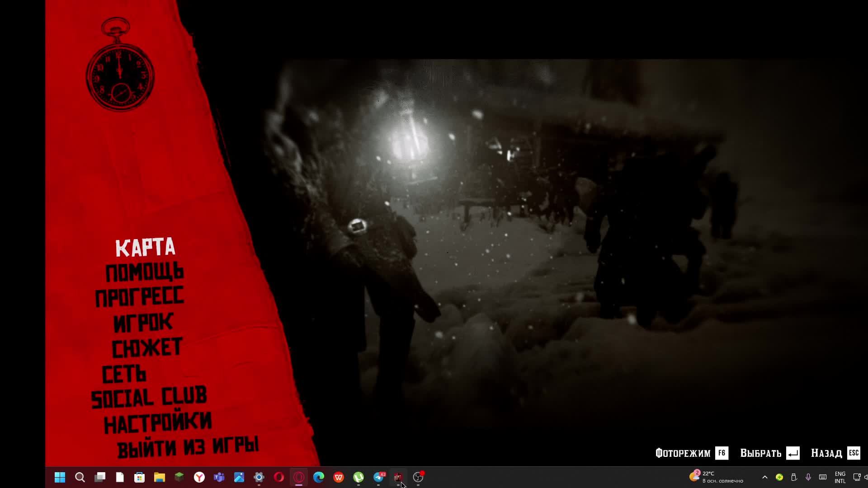
Task: Open Microsoft Edge from the taskbar
Action: (x=319, y=477)
